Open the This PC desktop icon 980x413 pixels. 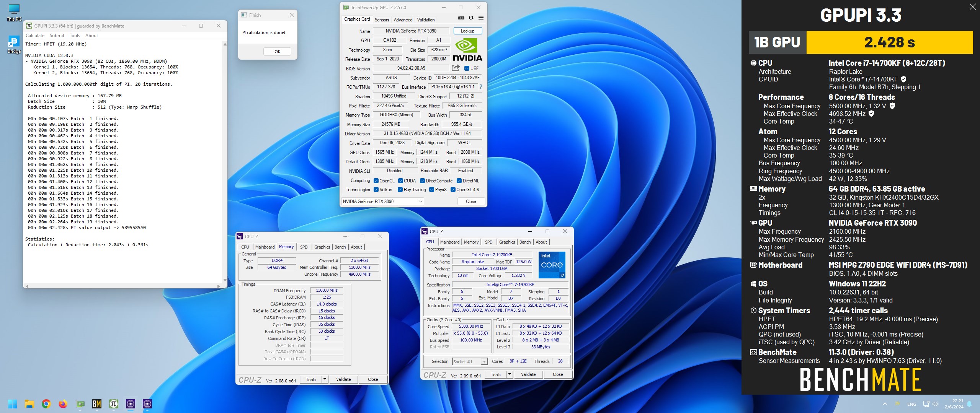[14, 12]
